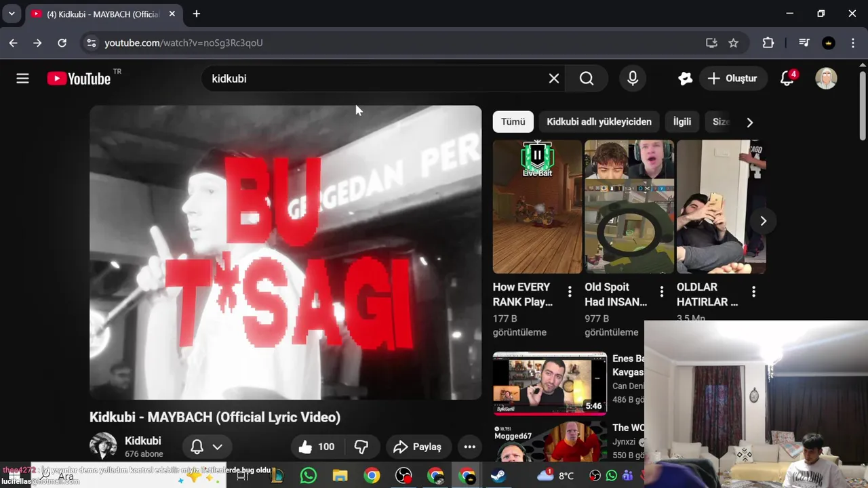Open the Mogged67 video thumbnail
The width and height of the screenshot is (868, 488).
550,442
